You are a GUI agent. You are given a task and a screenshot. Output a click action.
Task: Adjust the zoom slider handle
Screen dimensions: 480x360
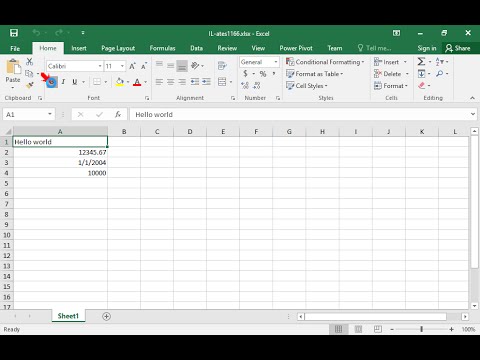point(422,329)
